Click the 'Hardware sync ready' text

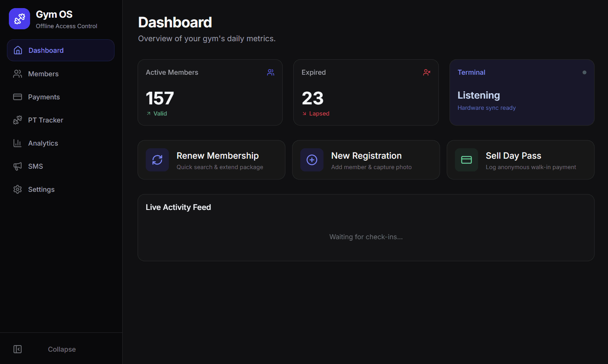487,108
